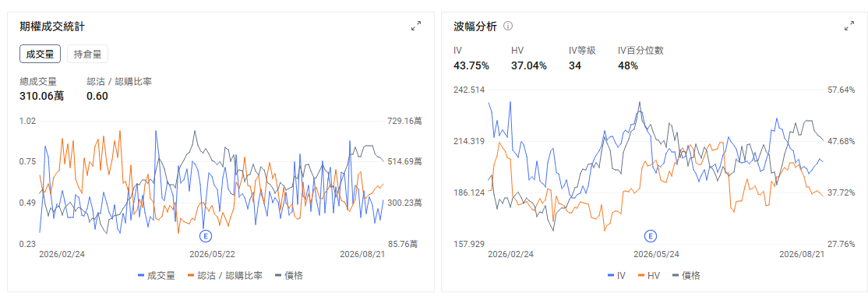The width and height of the screenshot is (868, 293).
Task: Click the 214.319 price axis label
Action: (469, 141)
